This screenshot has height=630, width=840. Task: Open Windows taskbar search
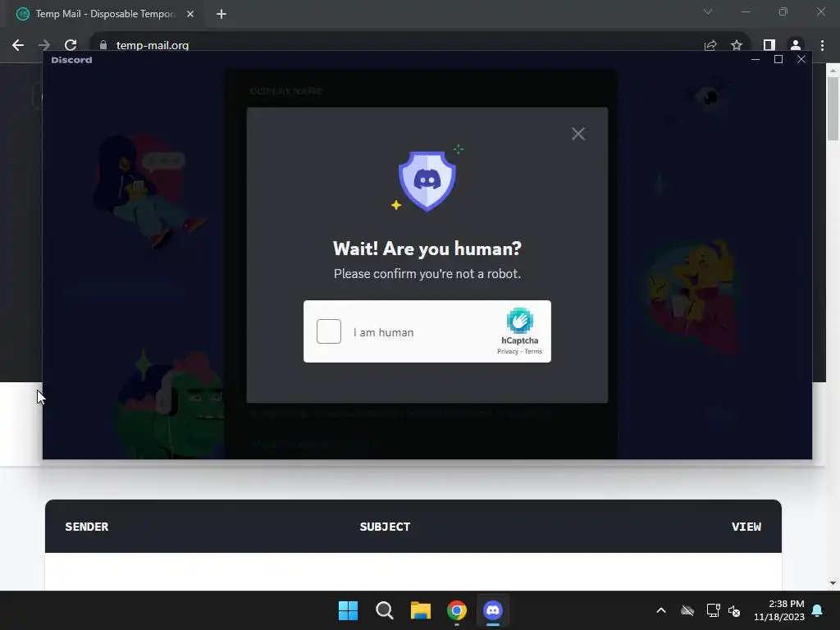pyautogui.click(x=384, y=610)
